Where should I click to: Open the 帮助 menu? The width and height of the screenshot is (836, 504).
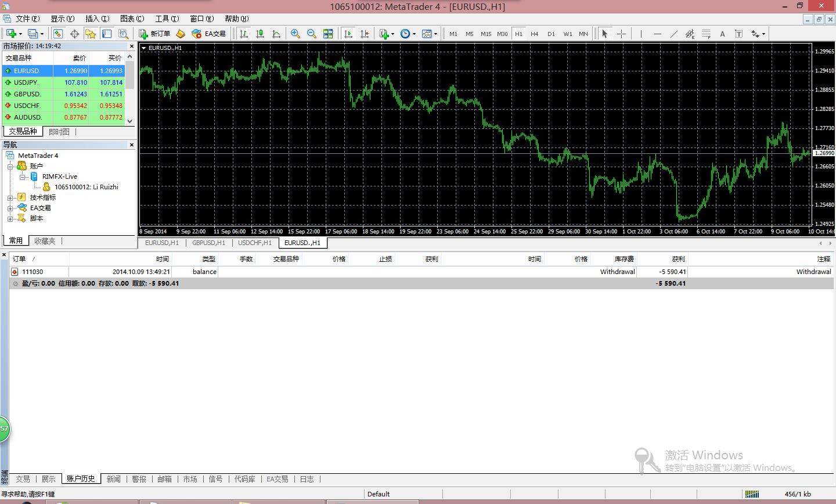237,19
